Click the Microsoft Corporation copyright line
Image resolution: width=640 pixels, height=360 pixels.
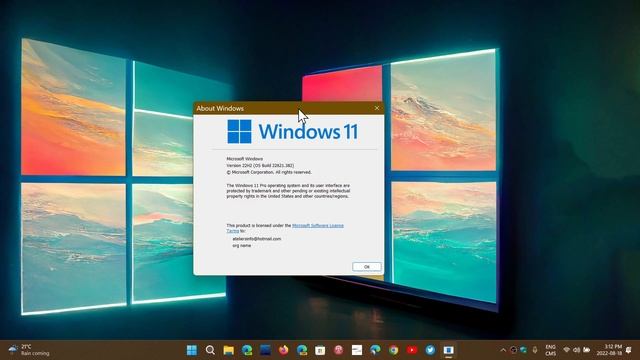(x=269, y=172)
